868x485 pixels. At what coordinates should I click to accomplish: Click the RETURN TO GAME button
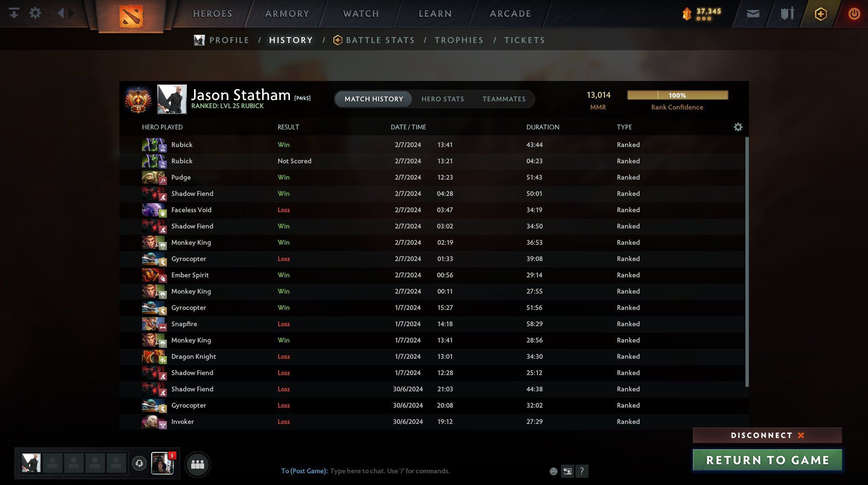(x=767, y=460)
